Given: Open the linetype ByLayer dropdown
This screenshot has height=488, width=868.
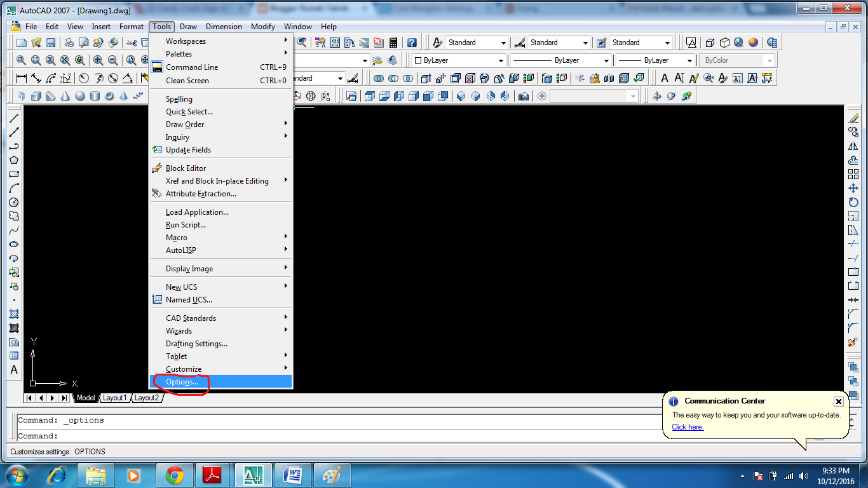Looking at the screenshot, I should pyautogui.click(x=561, y=60).
